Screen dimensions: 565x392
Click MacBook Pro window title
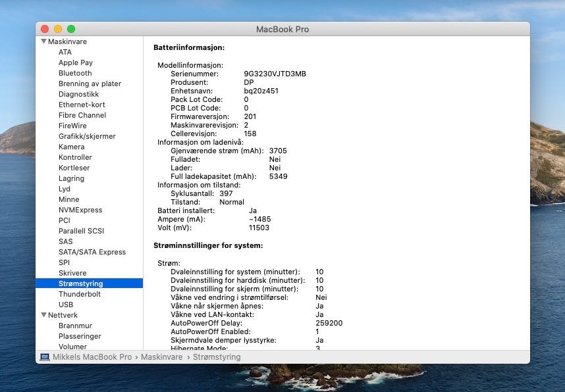tap(282, 30)
